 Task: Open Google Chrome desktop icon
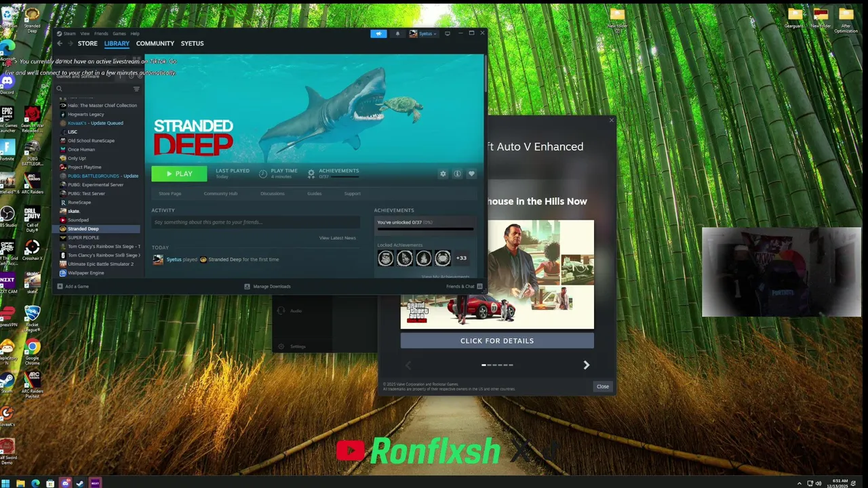point(33,348)
